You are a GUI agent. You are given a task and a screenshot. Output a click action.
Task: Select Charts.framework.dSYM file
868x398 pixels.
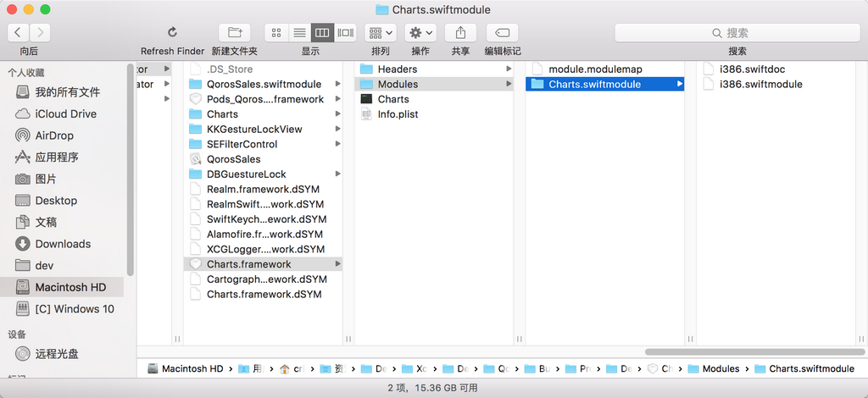point(263,294)
